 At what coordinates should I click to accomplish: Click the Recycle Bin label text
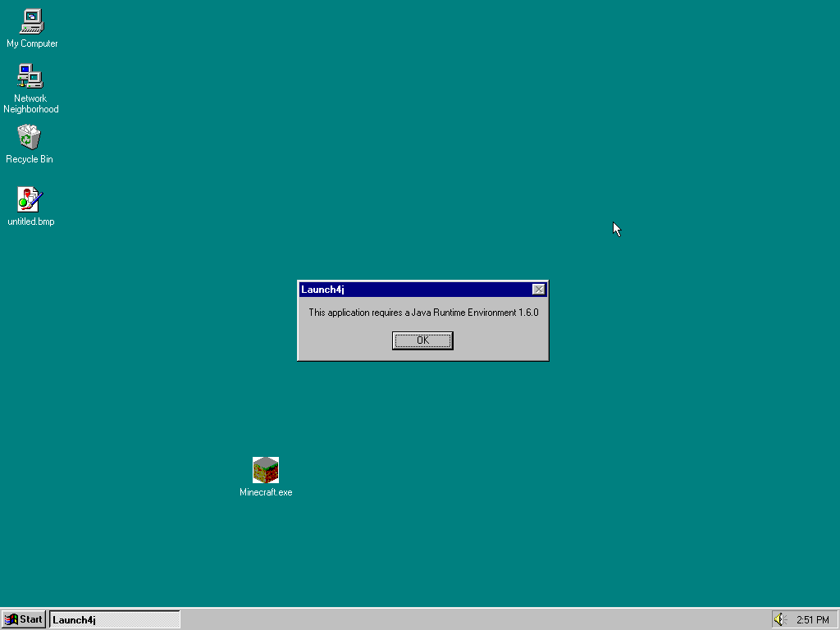(x=30, y=159)
